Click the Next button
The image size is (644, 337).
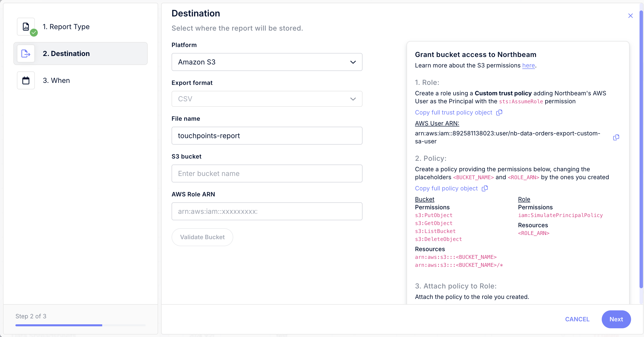(x=616, y=319)
